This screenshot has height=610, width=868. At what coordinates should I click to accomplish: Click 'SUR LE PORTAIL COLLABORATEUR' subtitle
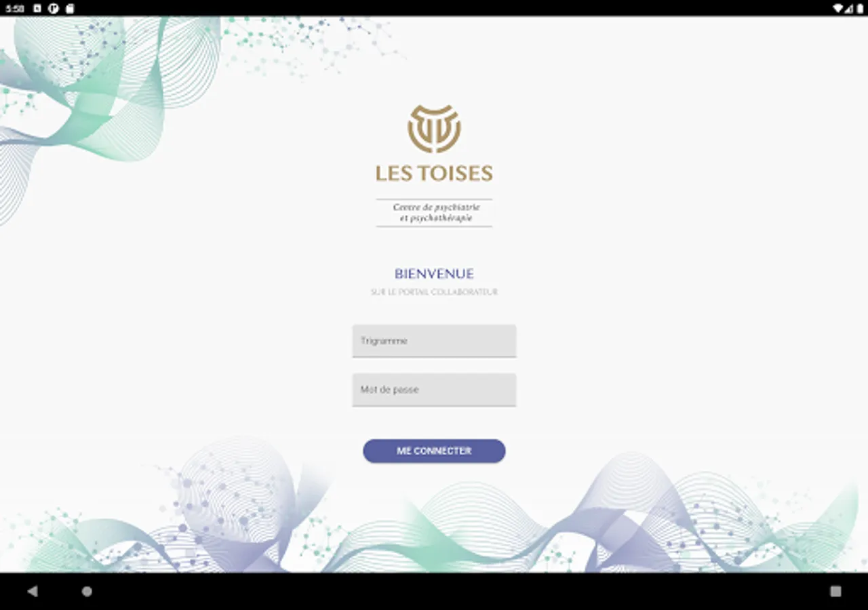click(434, 292)
